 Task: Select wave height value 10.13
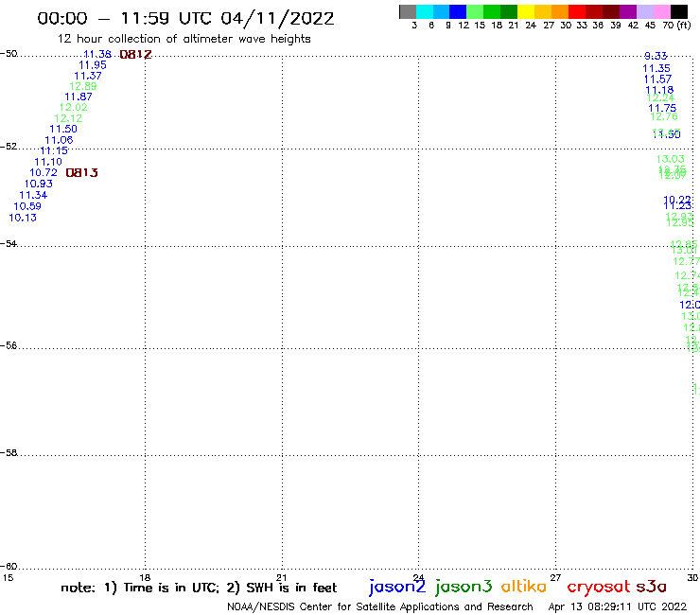23,218
